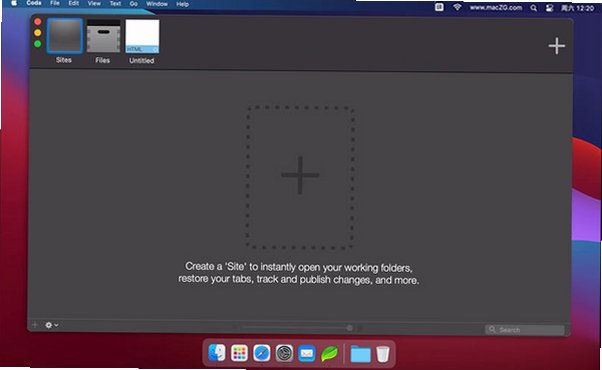Click the plus button to add a new tab
The image size is (602, 370).
556,46
